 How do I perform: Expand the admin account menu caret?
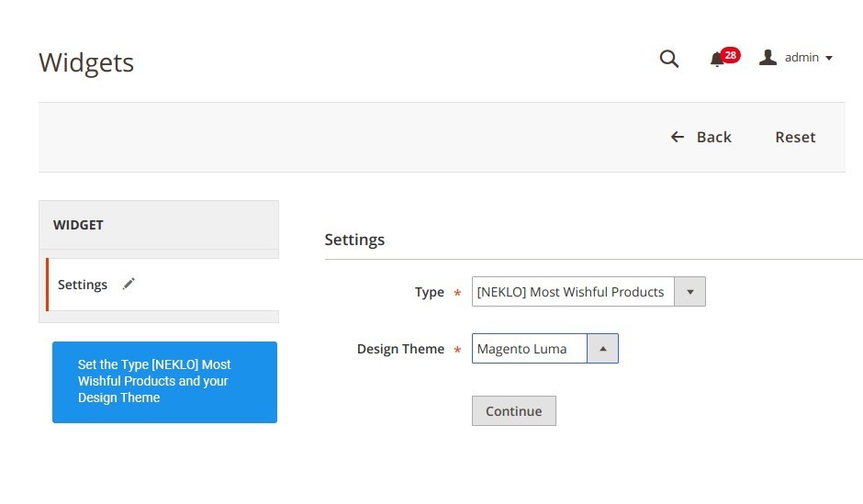coord(828,58)
